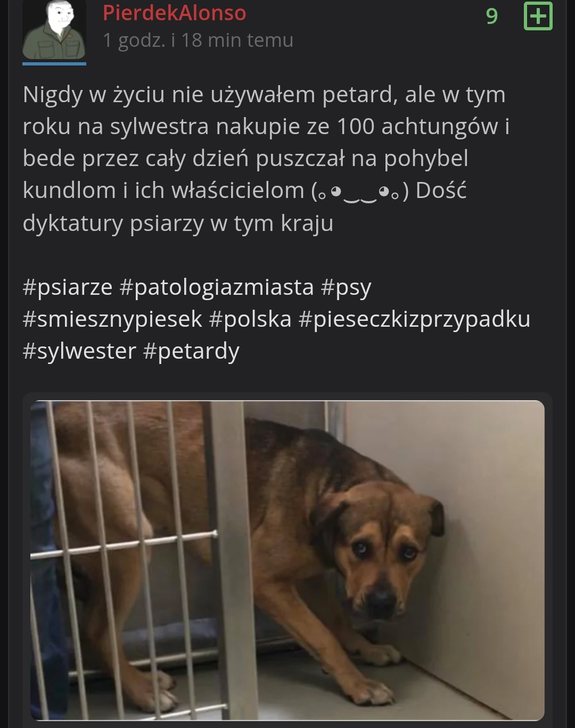Click the word 'achtungów' in the post text
The height and width of the screenshot is (728, 575).
[x=440, y=127]
